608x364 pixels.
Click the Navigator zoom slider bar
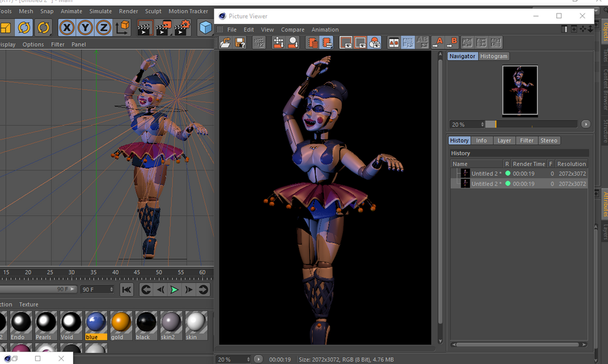pyautogui.click(x=531, y=124)
